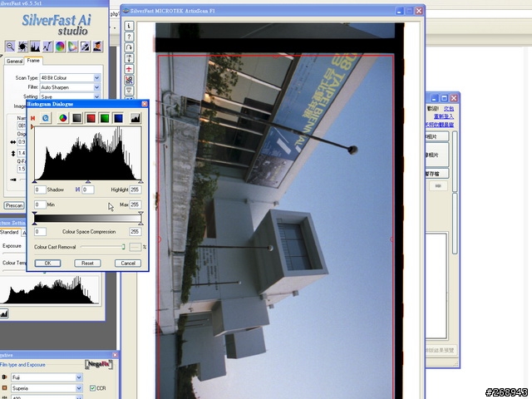Viewport: 532px width, 399px height.
Task: Click the info 'i' button in the scan window
Action: pos(129,26)
